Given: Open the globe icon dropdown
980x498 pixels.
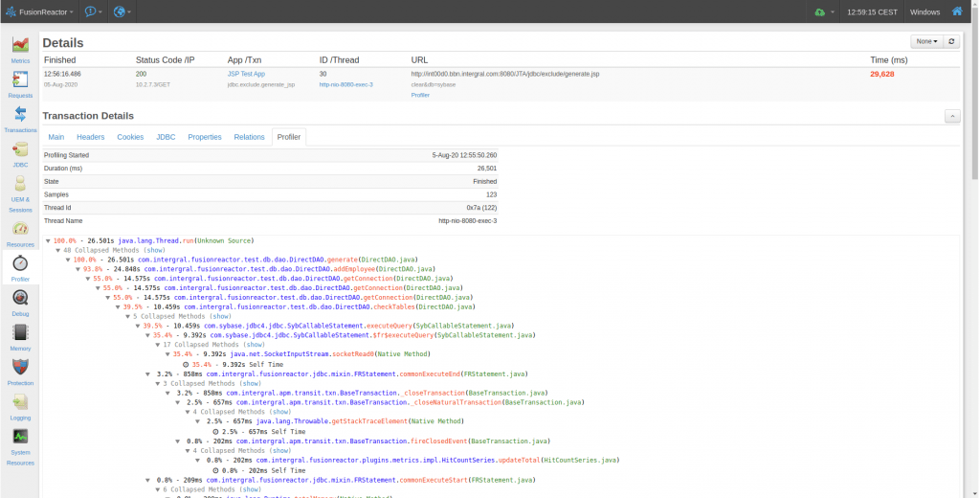Looking at the screenshot, I should pyautogui.click(x=122, y=11).
